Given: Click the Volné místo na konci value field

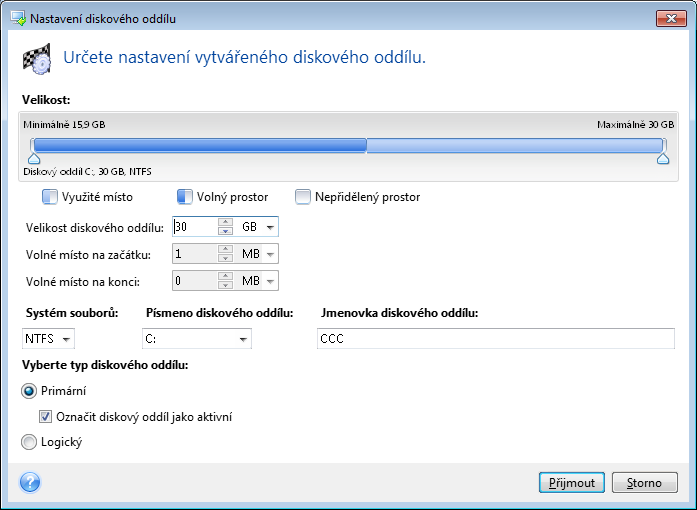Looking at the screenshot, I should pyautogui.click(x=196, y=281).
